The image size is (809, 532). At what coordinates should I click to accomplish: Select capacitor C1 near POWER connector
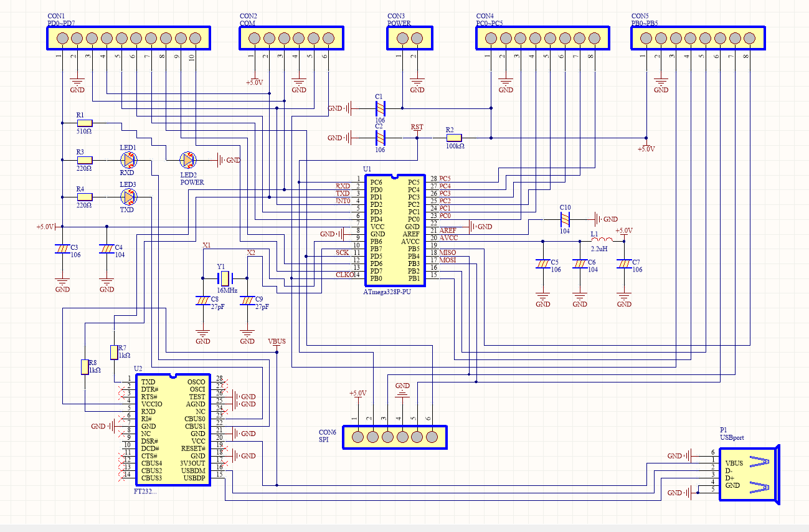(379, 108)
